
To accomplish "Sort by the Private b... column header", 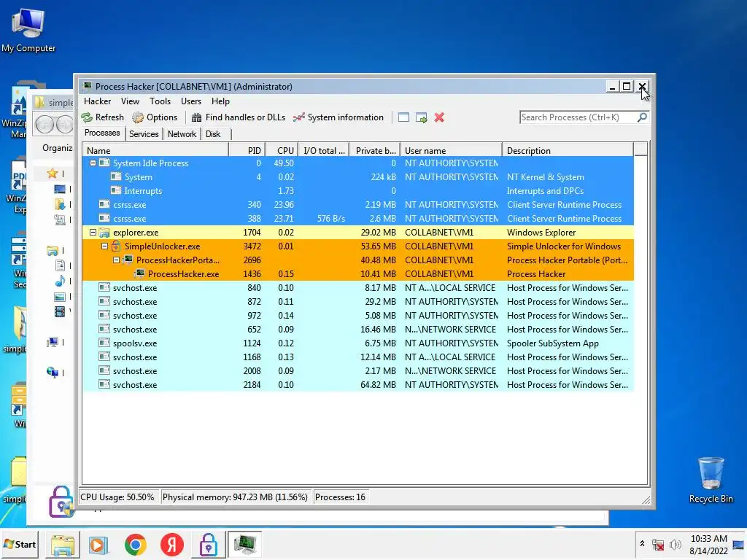I will point(375,150).
